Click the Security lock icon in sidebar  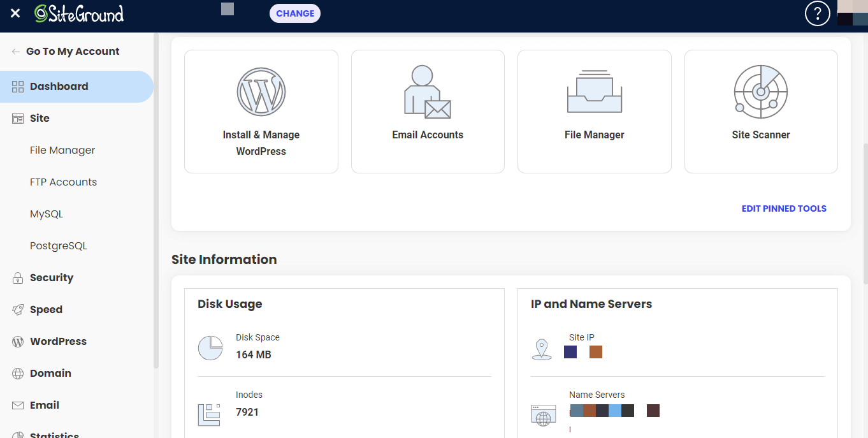tap(18, 278)
